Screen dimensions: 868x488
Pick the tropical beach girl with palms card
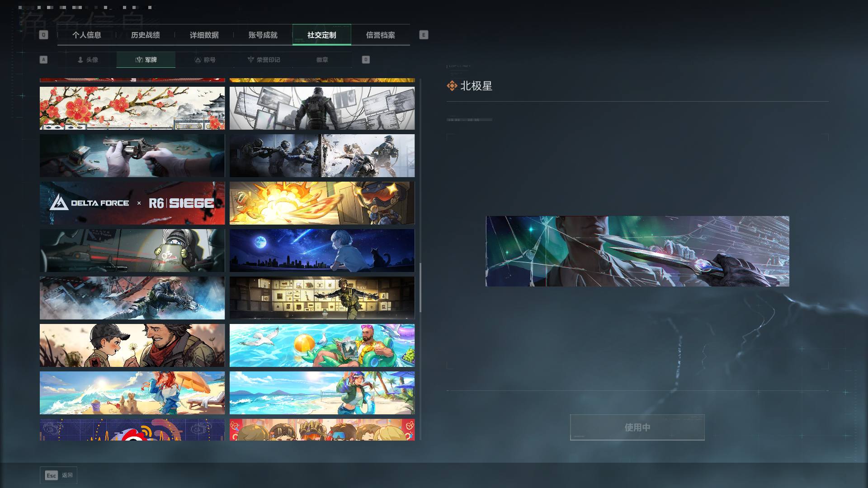click(322, 393)
